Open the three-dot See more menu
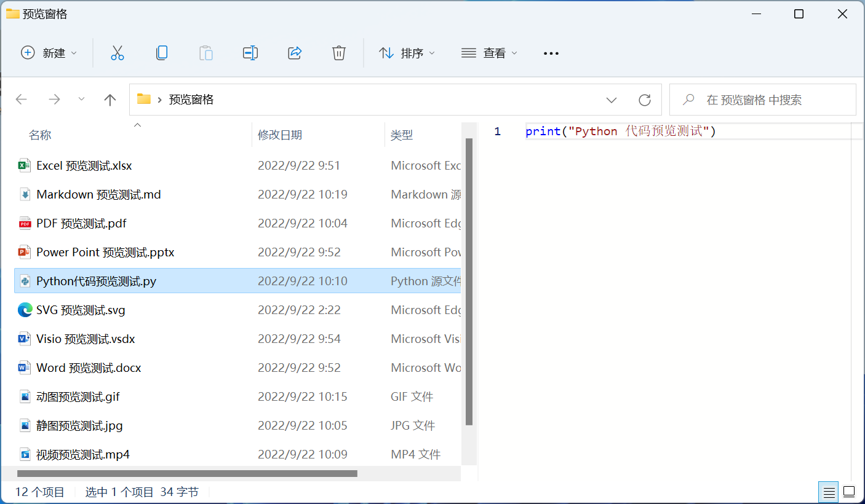The height and width of the screenshot is (504, 865). click(x=551, y=53)
